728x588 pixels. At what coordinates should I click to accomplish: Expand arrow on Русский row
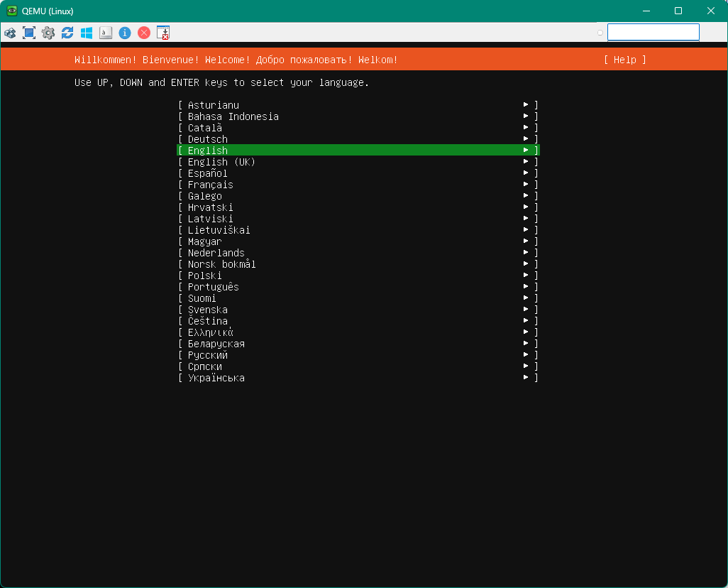(526, 354)
